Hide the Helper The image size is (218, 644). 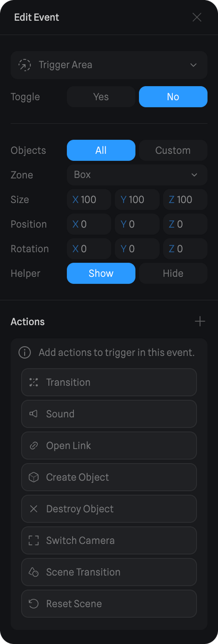click(x=173, y=273)
